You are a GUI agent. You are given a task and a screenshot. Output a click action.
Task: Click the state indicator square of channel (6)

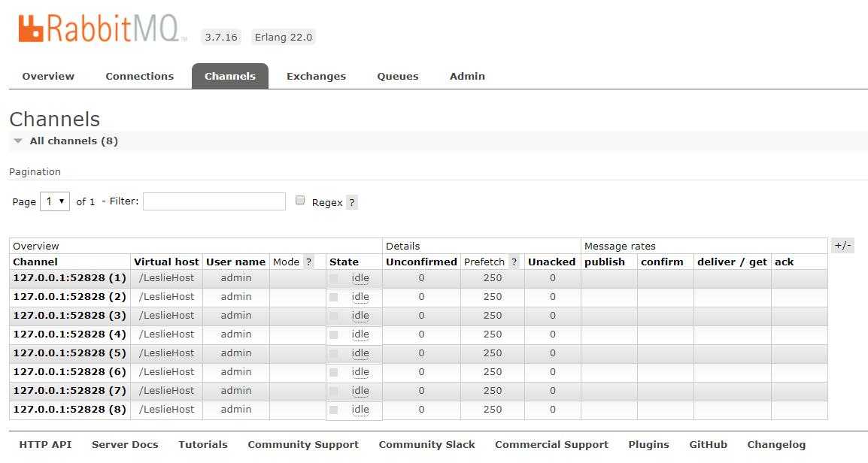click(x=333, y=372)
